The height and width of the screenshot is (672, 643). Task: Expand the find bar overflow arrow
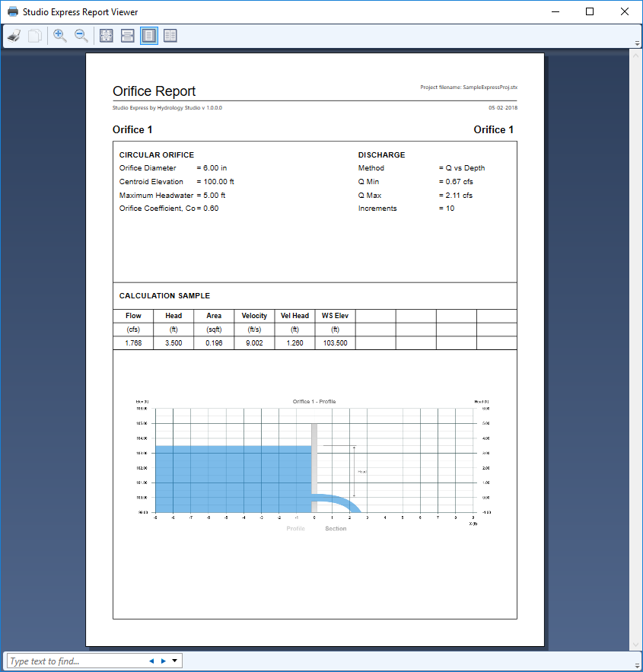click(637, 666)
